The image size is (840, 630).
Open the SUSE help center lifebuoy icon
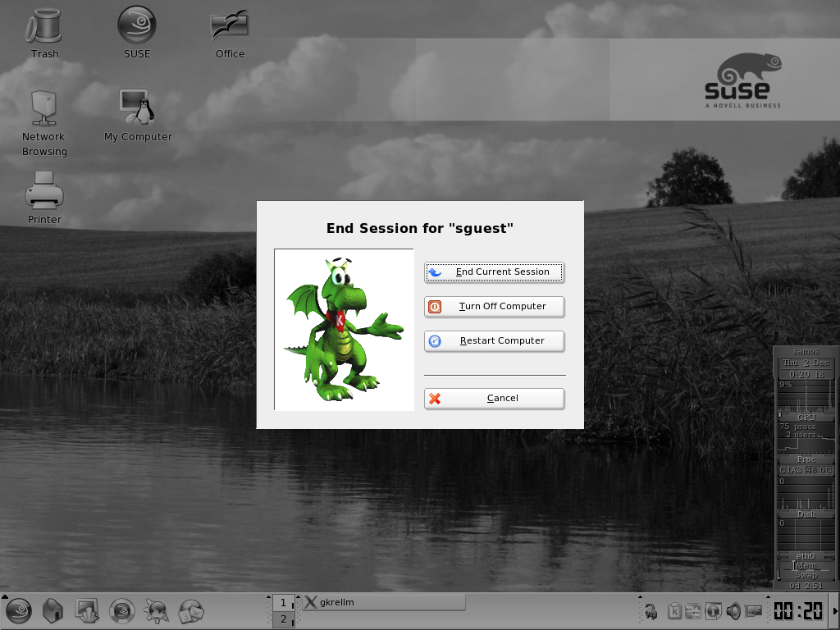coord(121,611)
